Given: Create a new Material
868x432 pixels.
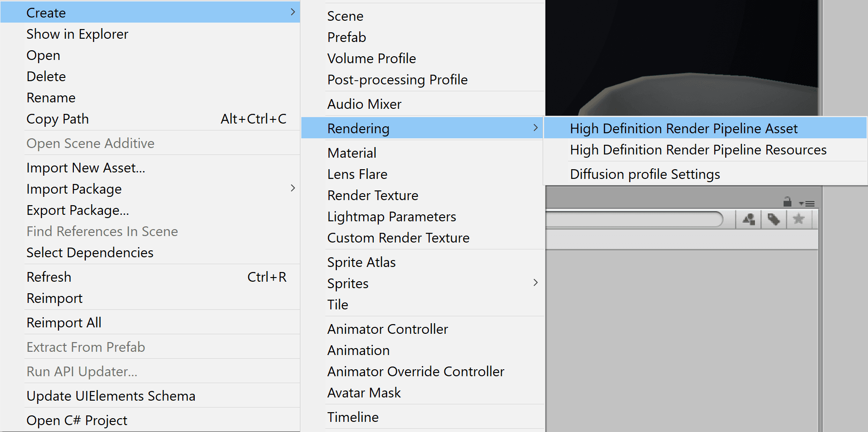Looking at the screenshot, I should (x=352, y=153).
